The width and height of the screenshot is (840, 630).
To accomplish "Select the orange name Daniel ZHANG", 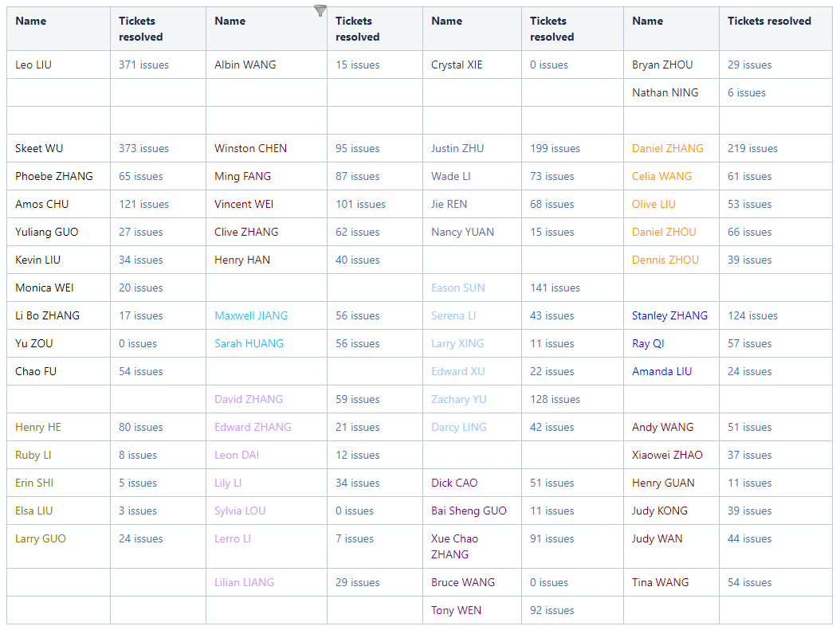I will click(668, 148).
